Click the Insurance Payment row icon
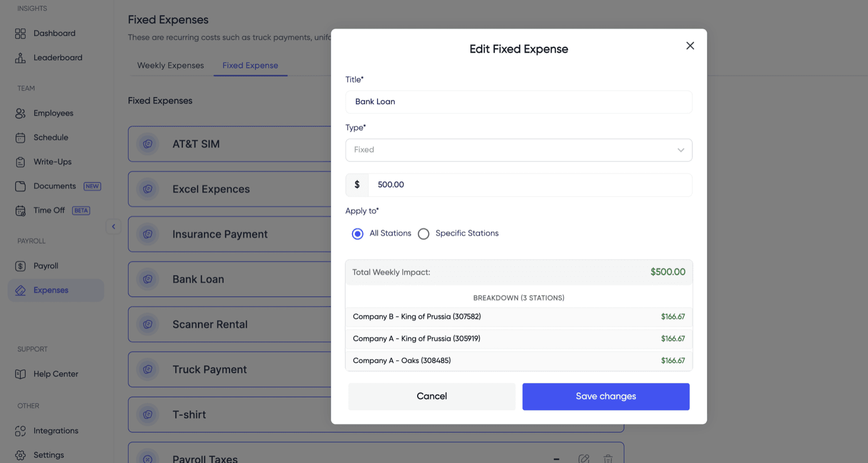Image resolution: width=868 pixels, height=463 pixels. 148,234
